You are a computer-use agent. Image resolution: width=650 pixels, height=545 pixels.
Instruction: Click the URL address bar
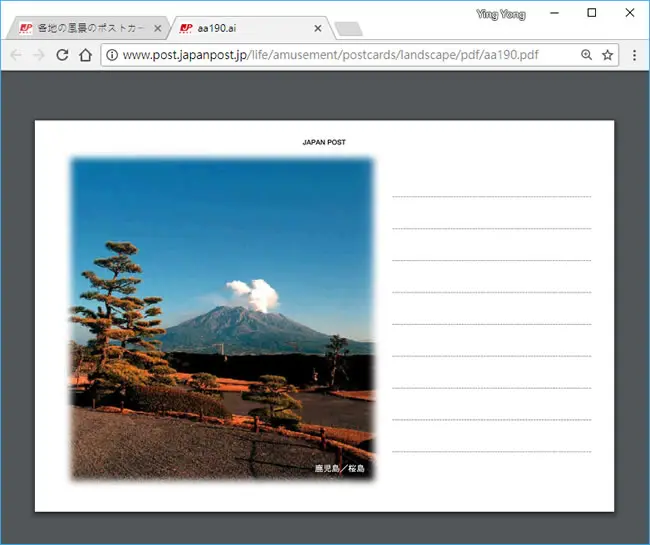(350, 55)
